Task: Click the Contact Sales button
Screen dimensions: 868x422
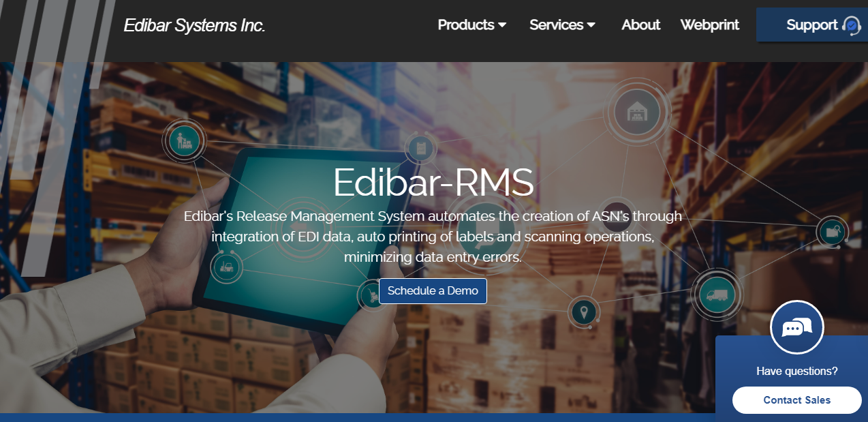Action: pos(797,400)
